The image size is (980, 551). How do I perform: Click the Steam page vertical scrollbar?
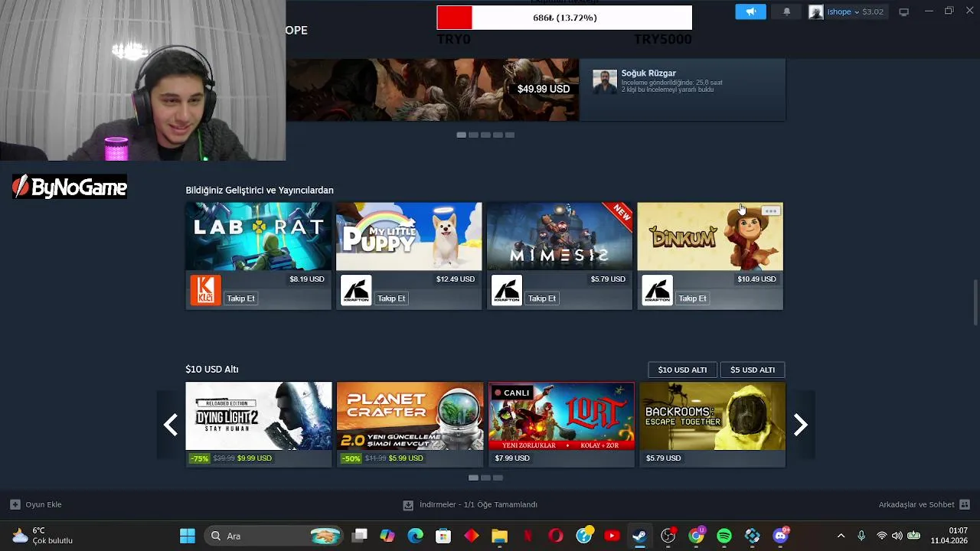pyautogui.click(x=975, y=302)
